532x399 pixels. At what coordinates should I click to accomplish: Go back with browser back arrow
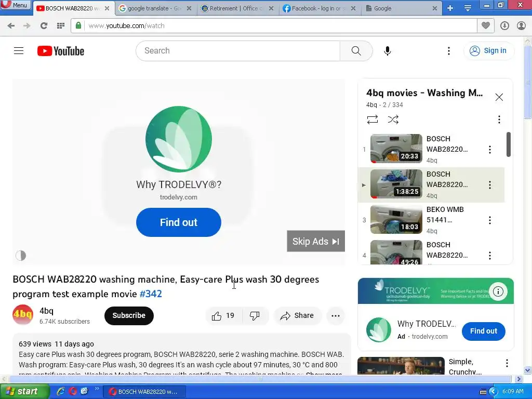11,25
